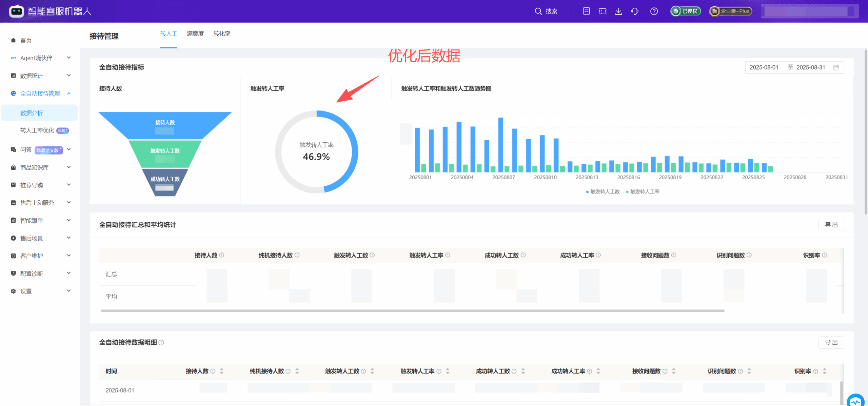
Task: Click the search icon in the top bar
Action: point(538,11)
